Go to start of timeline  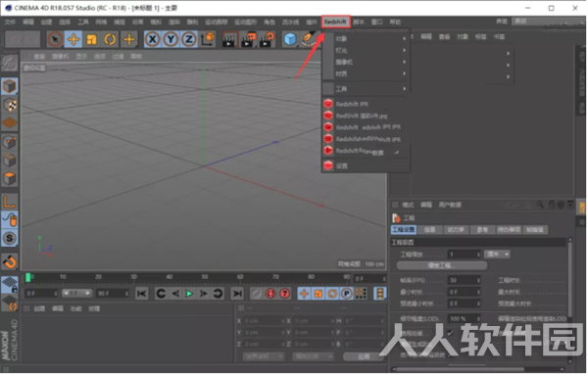[x=142, y=294]
